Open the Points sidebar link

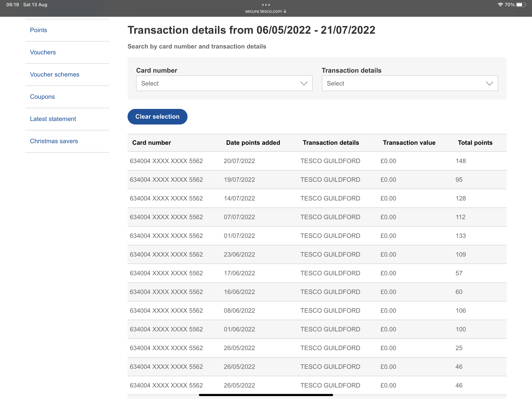pos(39,30)
